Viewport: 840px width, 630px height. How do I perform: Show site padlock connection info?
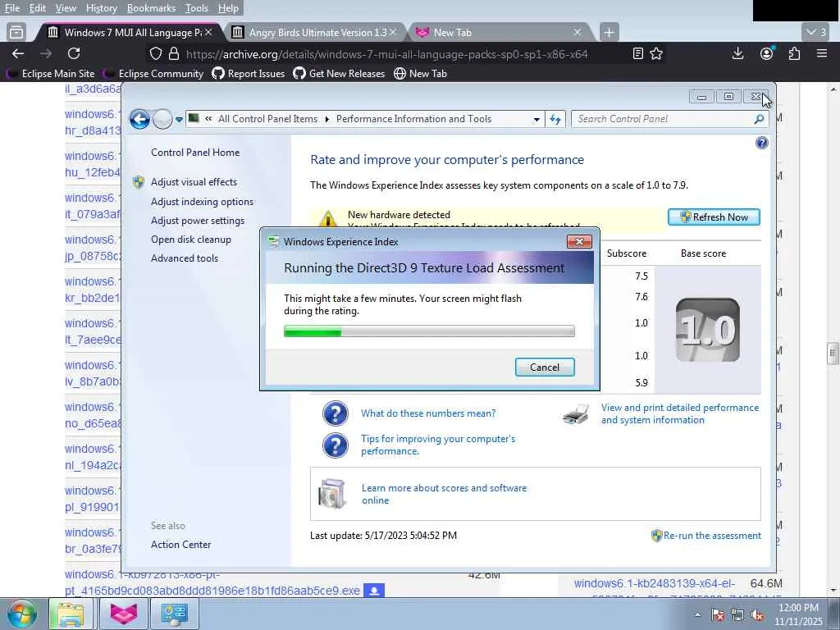click(x=174, y=53)
